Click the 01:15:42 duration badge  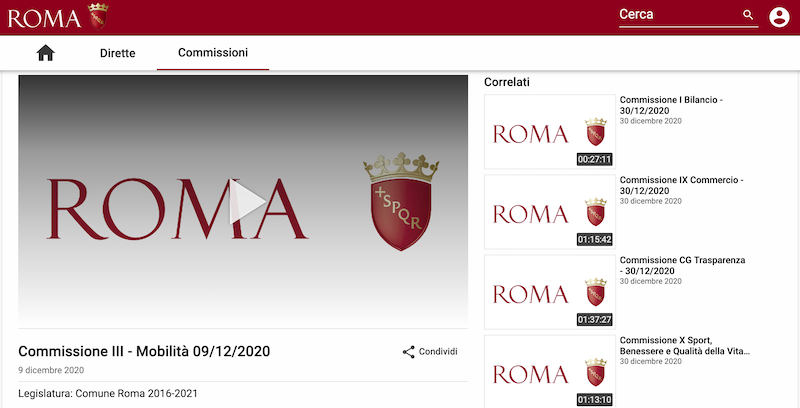pyautogui.click(x=594, y=240)
